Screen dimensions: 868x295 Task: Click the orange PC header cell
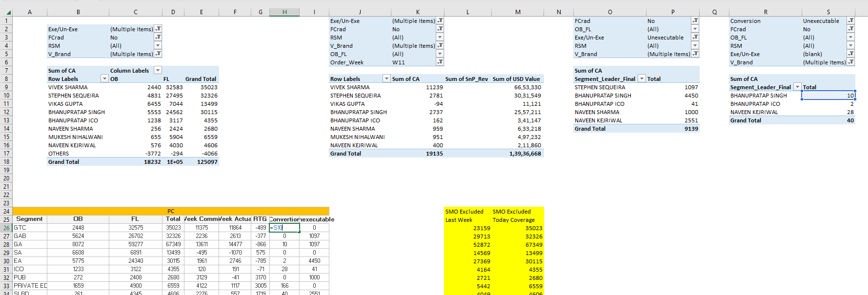point(171,211)
